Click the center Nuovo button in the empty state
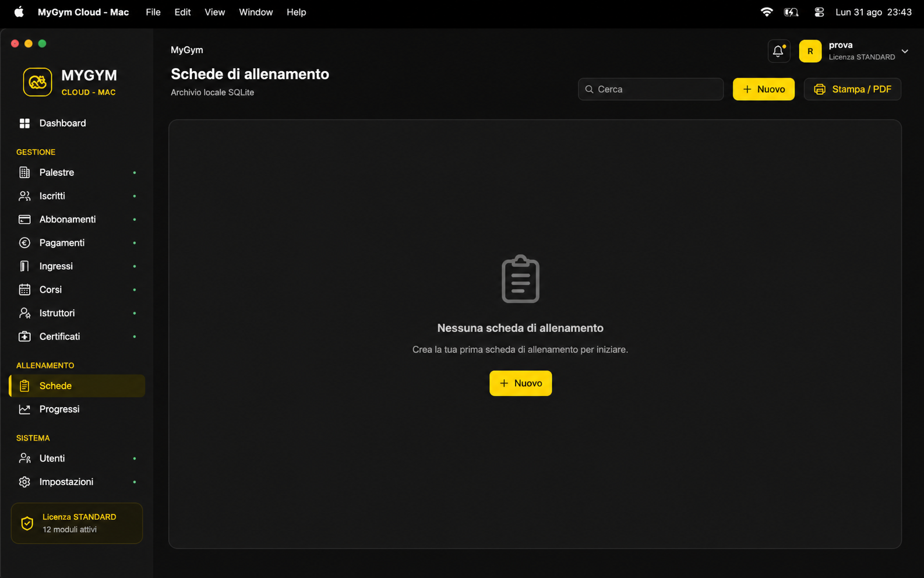This screenshot has width=924, height=578. 520,383
